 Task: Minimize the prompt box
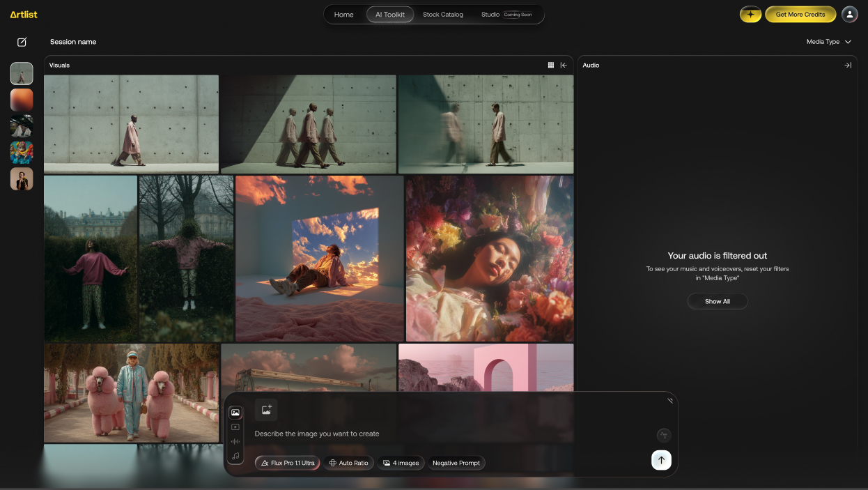pyautogui.click(x=669, y=401)
